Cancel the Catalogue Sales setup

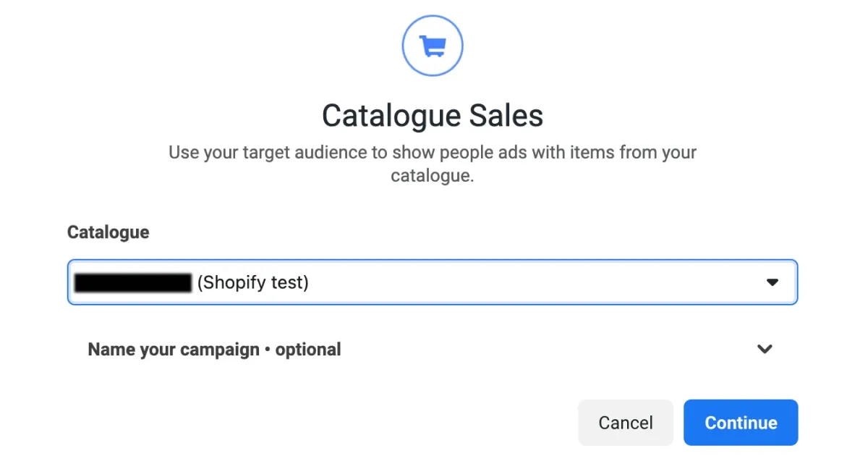click(x=625, y=422)
